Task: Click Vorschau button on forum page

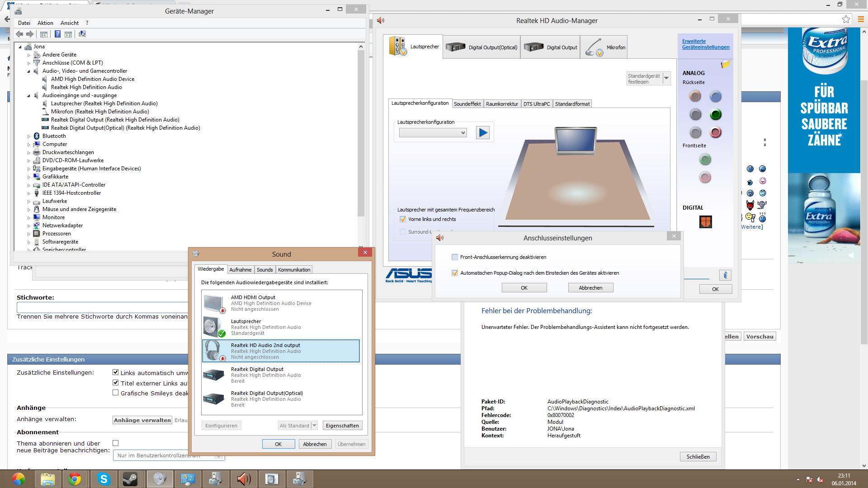Action: tap(759, 337)
